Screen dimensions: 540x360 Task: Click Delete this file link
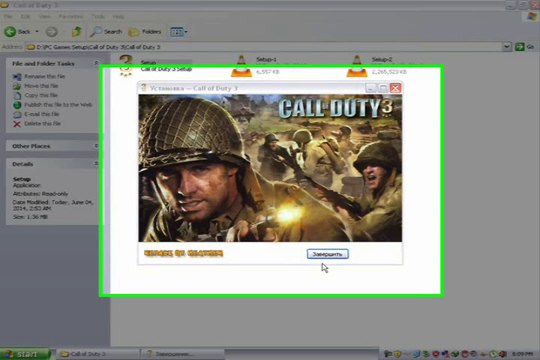tap(42, 123)
